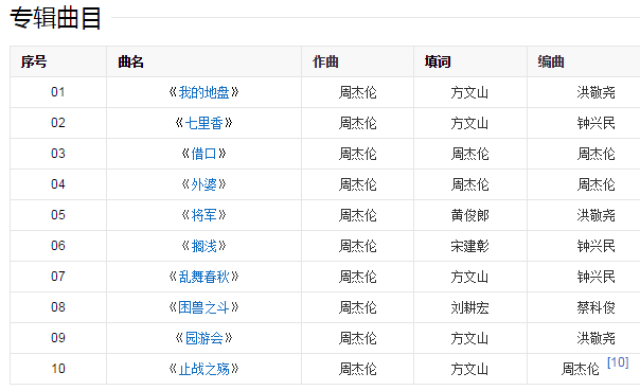Click the 专辑曲目 section heading

point(56,18)
